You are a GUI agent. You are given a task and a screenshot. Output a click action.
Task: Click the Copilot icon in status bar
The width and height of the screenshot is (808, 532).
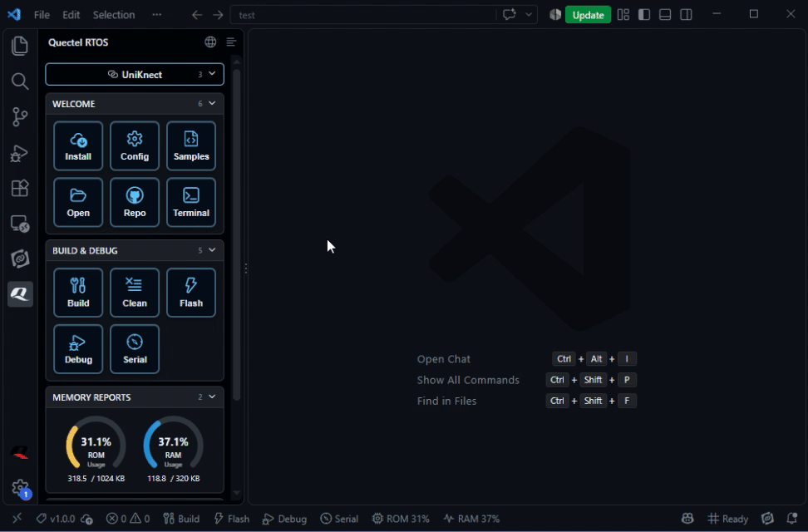pos(687,519)
